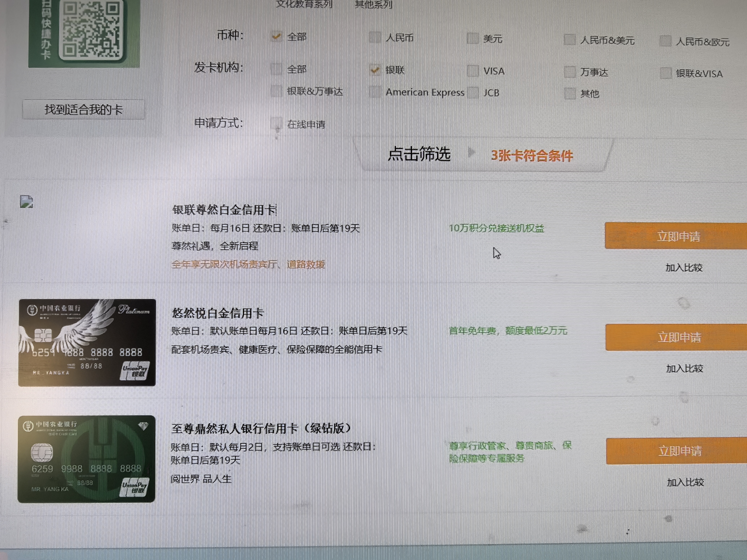The image size is (747, 560).
Task: Click the green 至尊鼎然 card image
Action: click(86, 459)
